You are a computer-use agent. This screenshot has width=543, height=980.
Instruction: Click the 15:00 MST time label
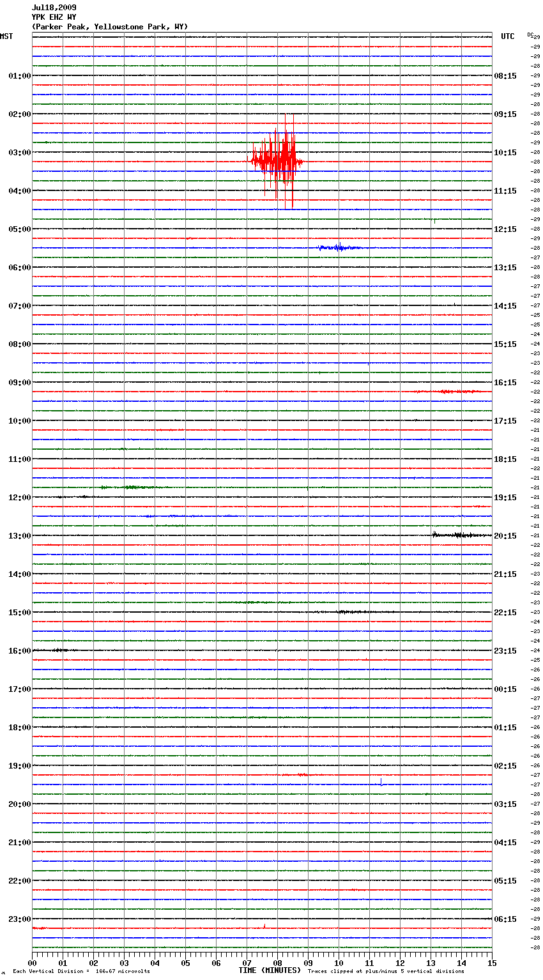coord(20,613)
